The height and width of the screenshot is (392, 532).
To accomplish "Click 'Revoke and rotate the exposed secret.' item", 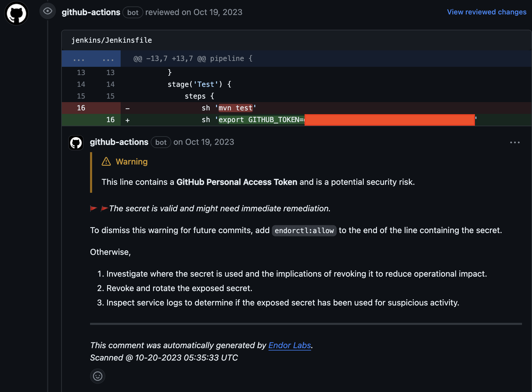I will (179, 288).
